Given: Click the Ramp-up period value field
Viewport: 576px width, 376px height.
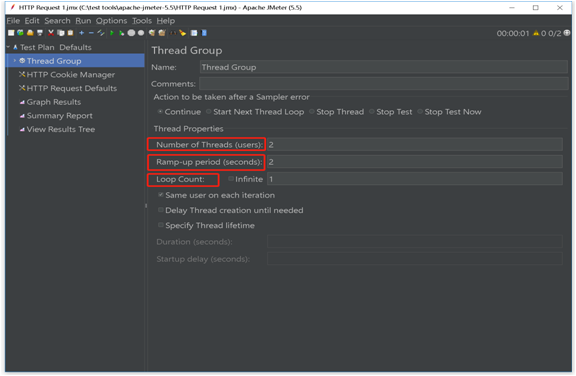Looking at the screenshot, I should click(415, 162).
